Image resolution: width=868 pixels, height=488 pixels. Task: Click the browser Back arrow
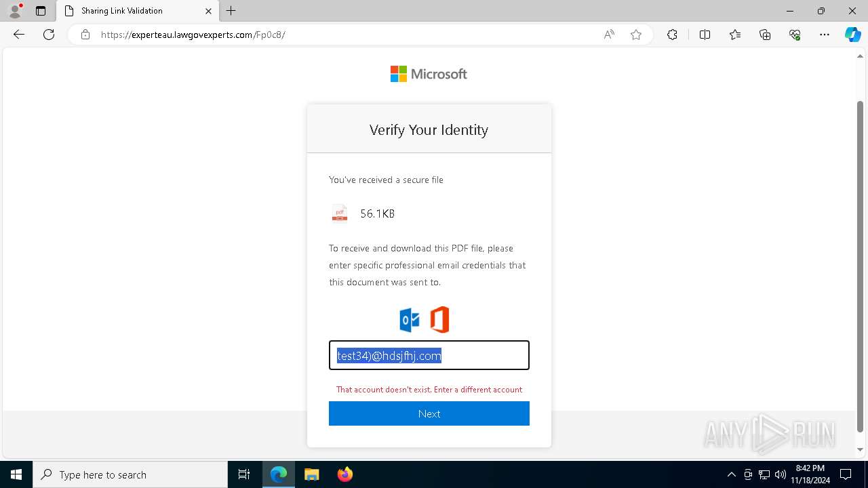click(19, 35)
